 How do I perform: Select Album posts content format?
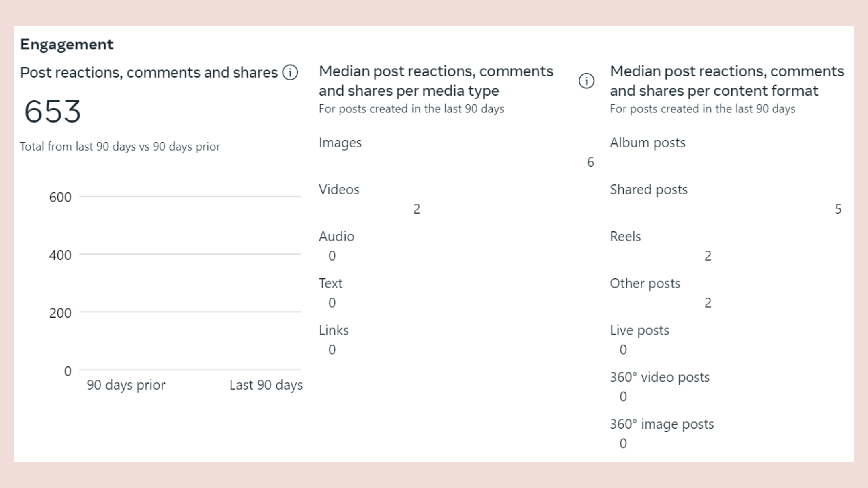coord(647,143)
